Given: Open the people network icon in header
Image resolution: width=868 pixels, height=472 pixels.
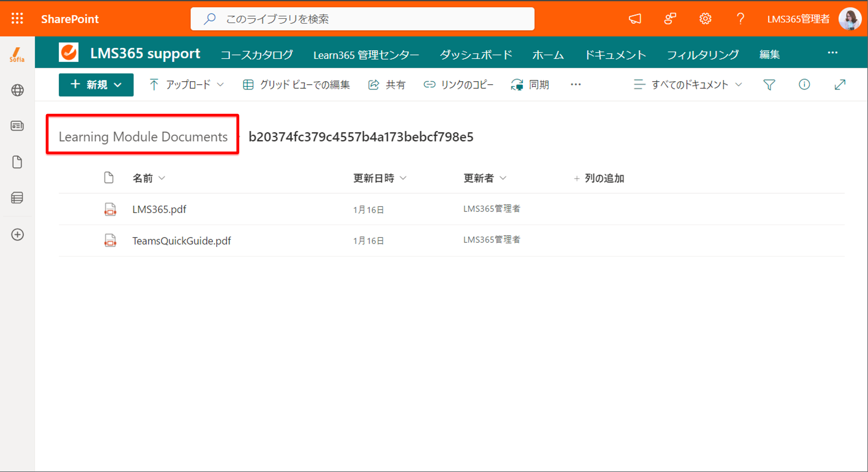Looking at the screenshot, I should 670,18.
